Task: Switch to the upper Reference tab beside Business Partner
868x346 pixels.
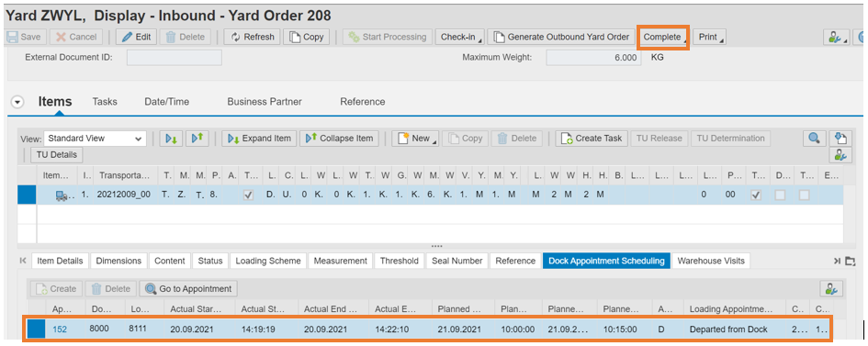Action: (x=363, y=102)
